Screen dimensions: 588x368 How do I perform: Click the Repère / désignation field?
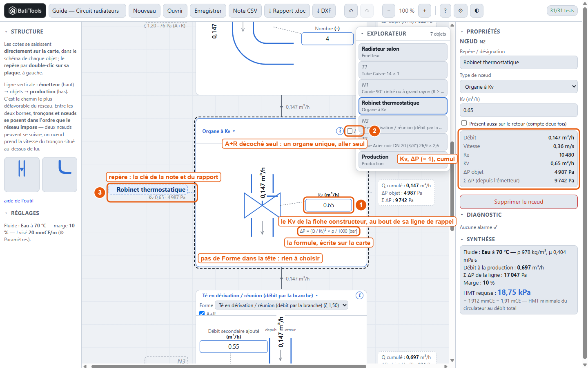[x=519, y=63]
